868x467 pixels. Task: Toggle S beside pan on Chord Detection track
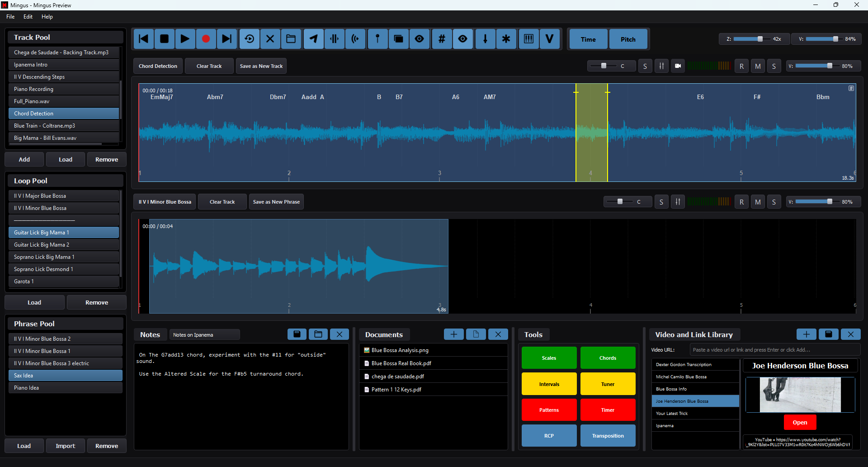pos(645,66)
